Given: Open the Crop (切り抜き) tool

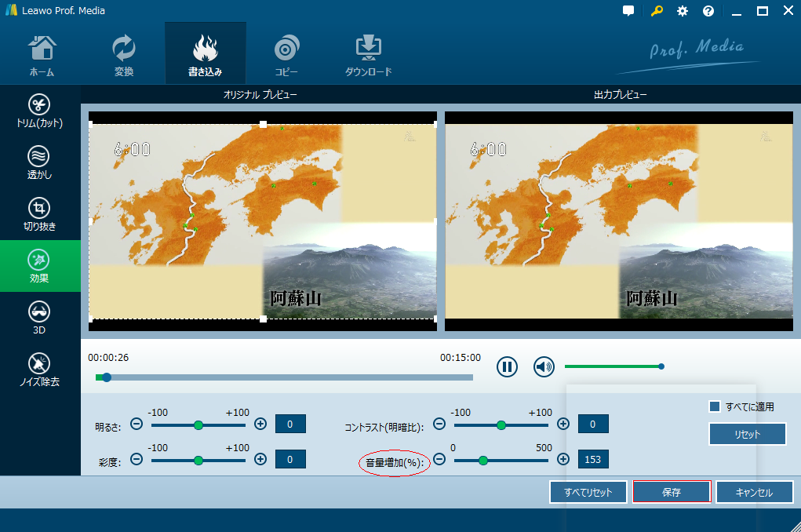Looking at the screenshot, I should coord(39,214).
